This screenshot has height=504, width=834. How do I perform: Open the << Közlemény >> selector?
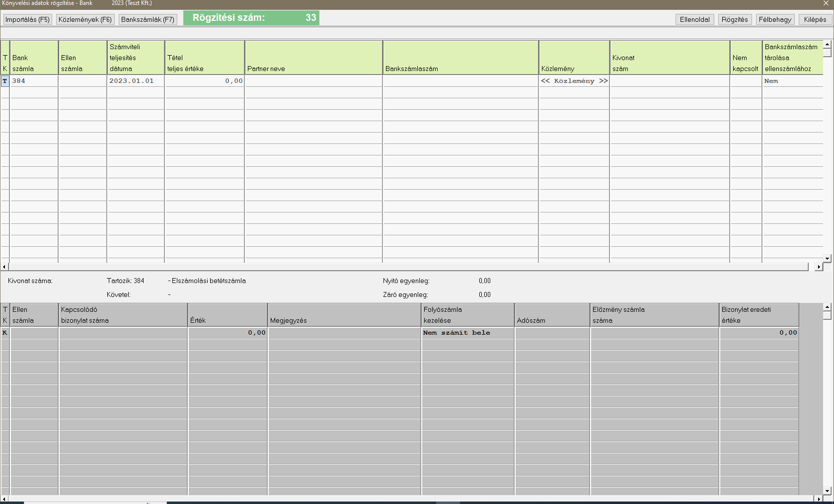point(574,81)
